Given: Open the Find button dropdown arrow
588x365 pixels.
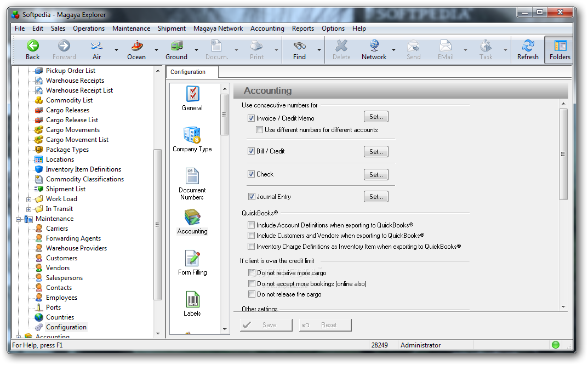Looking at the screenshot, I should coord(319,49).
